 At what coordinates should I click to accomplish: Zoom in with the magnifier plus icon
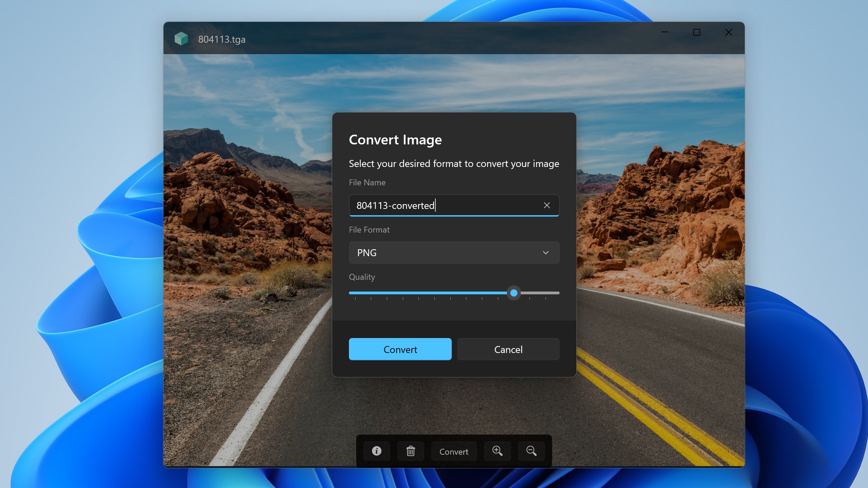pos(498,451)
